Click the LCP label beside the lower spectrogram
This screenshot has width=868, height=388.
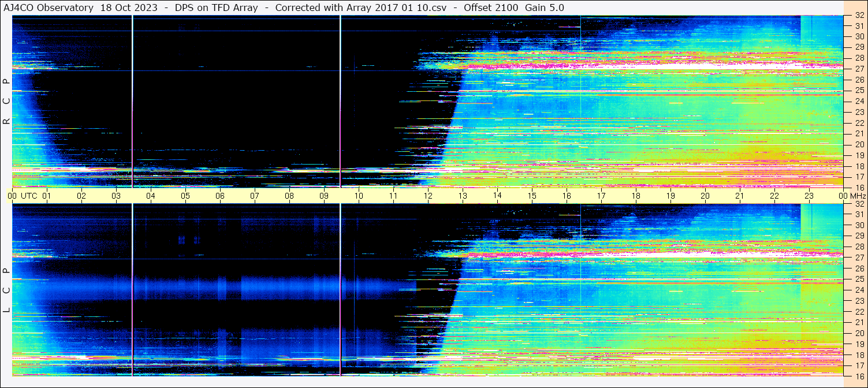[6, 290]
